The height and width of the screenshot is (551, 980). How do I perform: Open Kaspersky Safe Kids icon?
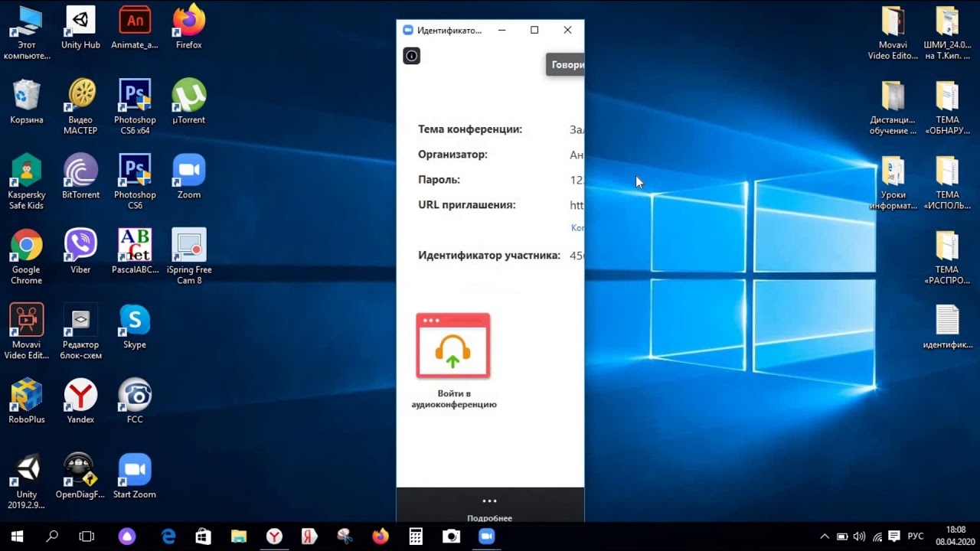pos(26,182)
